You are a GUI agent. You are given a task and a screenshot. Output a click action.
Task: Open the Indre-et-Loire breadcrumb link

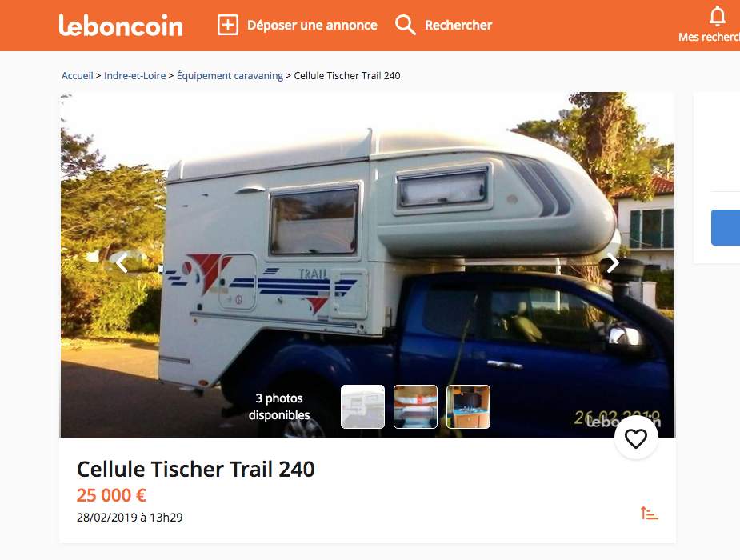tap(135, 75)
